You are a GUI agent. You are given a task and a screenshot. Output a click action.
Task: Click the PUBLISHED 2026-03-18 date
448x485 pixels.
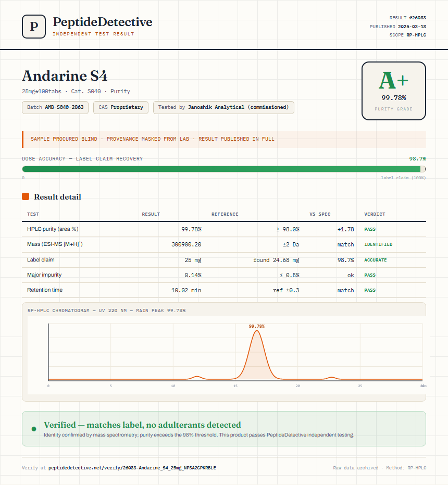(398, 26)
